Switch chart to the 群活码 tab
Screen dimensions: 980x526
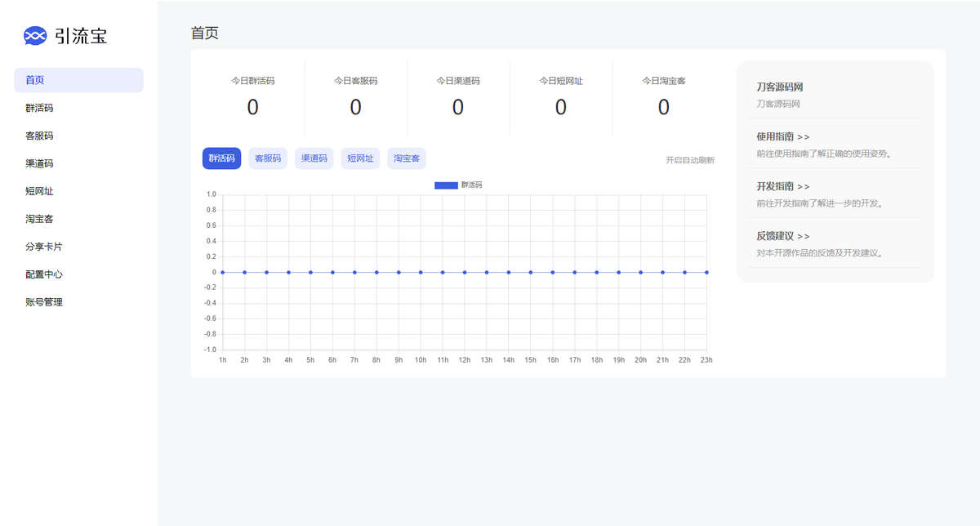221,158
